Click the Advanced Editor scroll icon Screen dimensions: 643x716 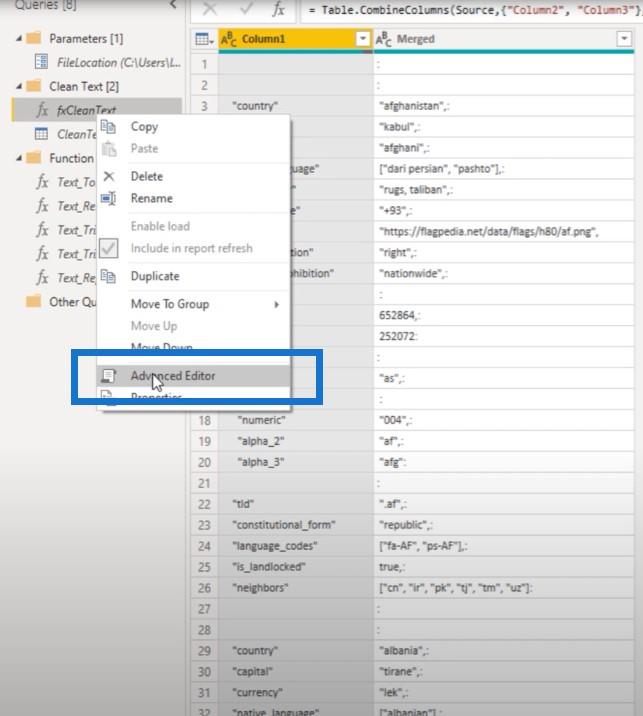click(x=108, y=376)
